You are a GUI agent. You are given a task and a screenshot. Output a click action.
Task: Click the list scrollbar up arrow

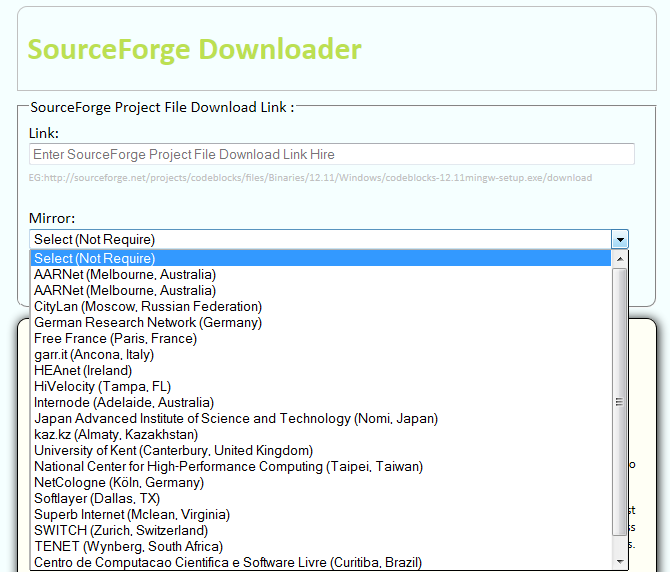[620, 259]
